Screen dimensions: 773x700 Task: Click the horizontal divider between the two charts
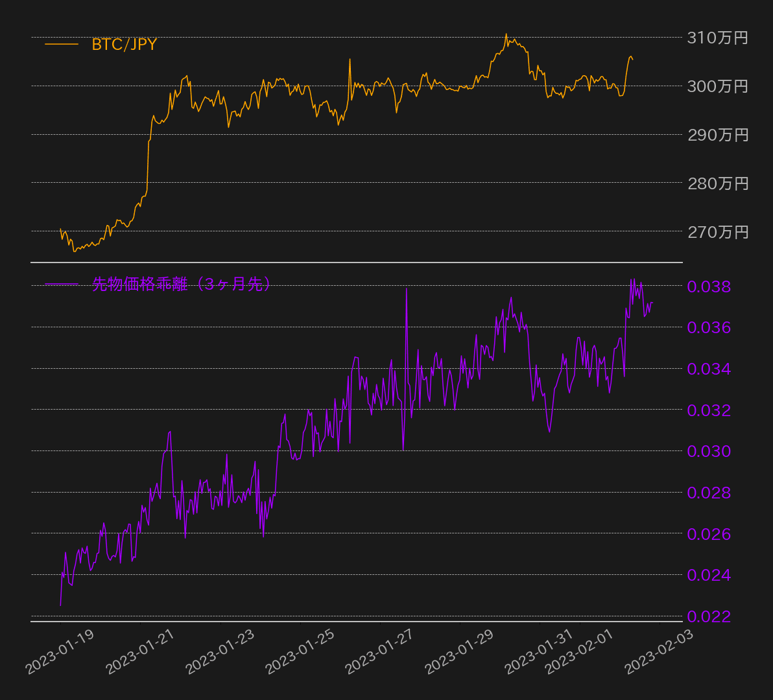pyautogui.click(x=357, y=262)
